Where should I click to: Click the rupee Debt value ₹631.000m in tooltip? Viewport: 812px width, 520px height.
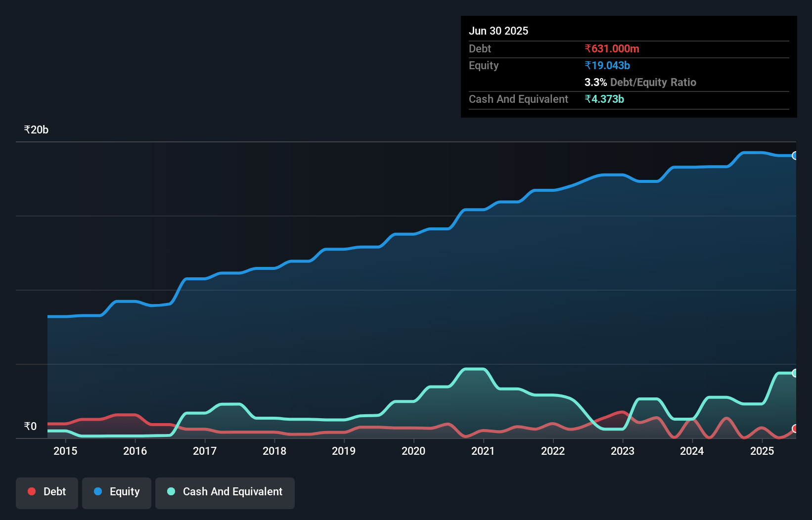tap(612, 48)
